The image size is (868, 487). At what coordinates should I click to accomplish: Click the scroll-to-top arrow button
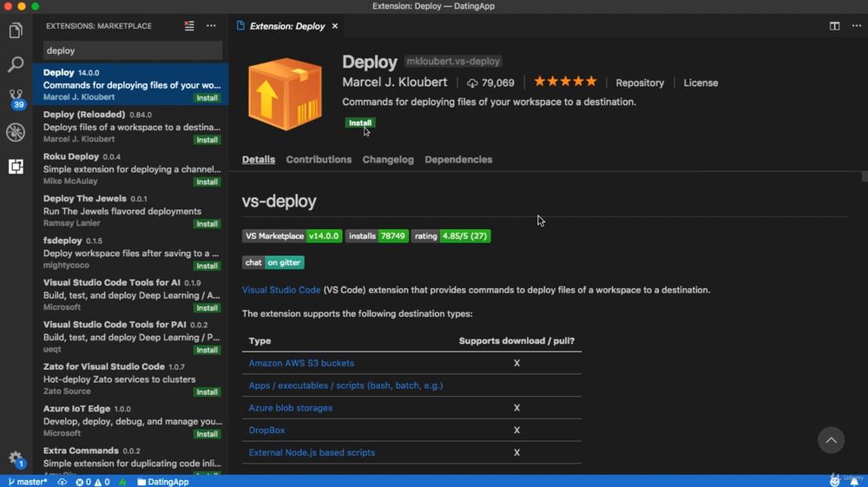click(x=831, y=440)
